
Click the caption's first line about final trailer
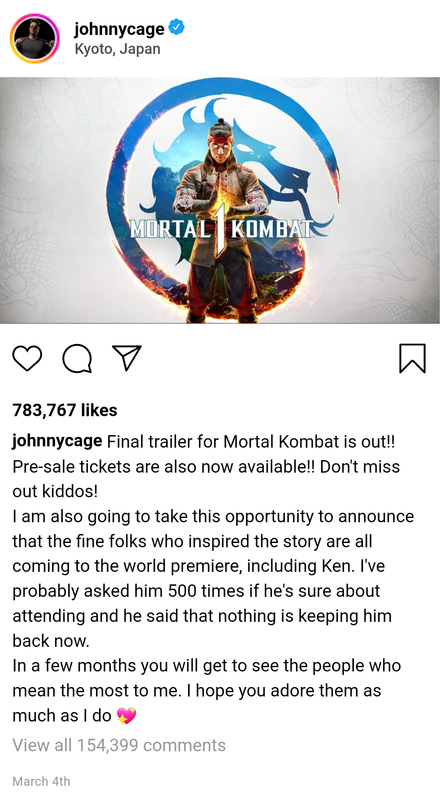tap(204, 441)
